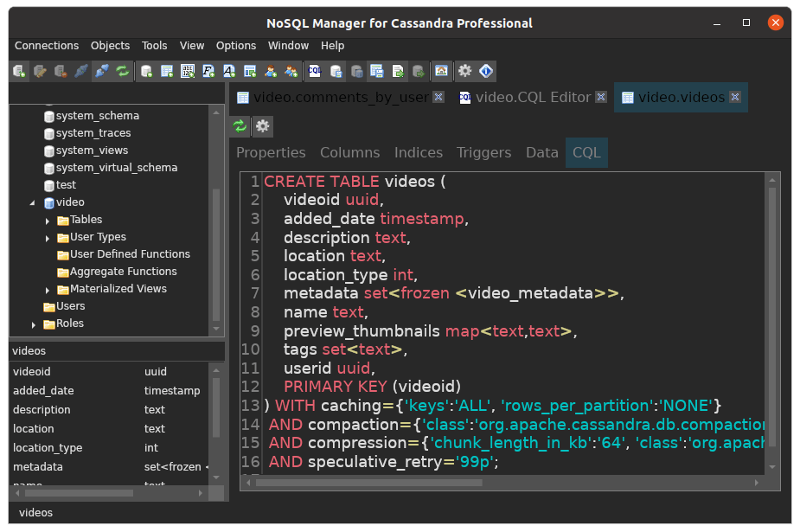Click the new connection icon in toolbar
Image resolution: width=800 pixels, height=532 pixels.
19,71
